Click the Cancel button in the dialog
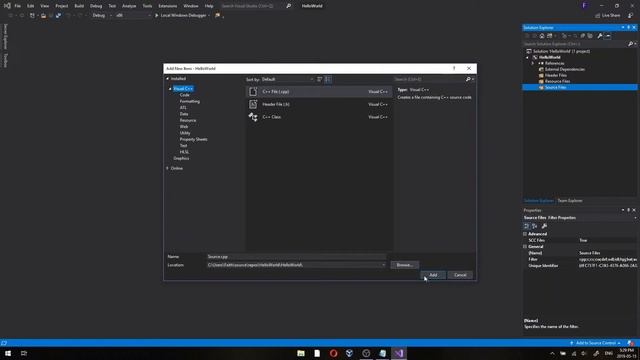The image size is (640, 360). pos(460,275)
